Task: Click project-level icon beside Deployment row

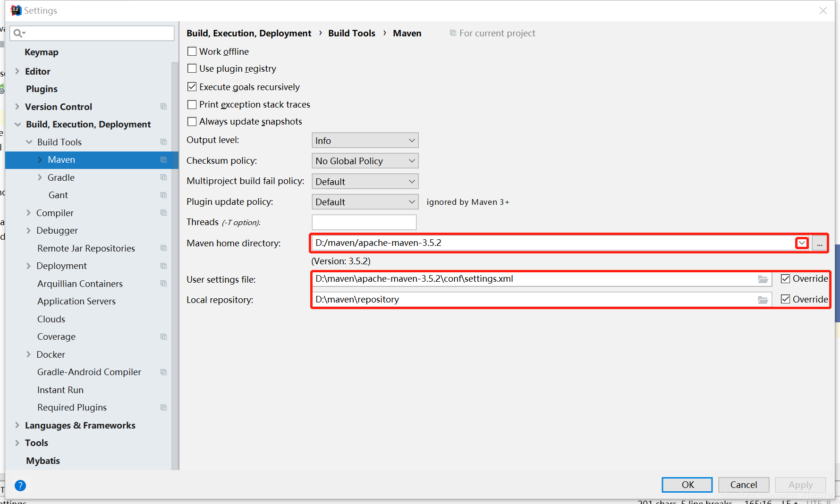Action: tap(164, 266)
